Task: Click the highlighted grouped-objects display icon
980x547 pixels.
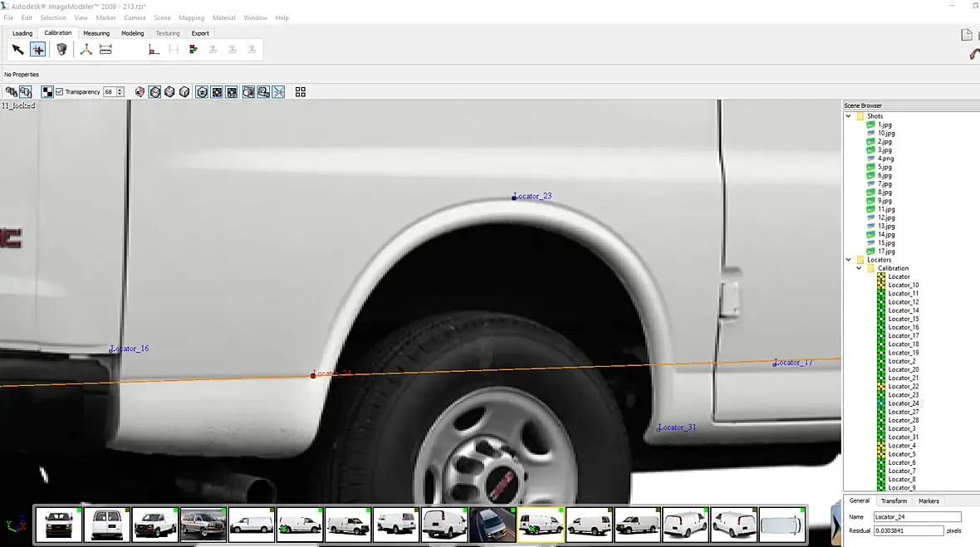Action: (x=26, y=92)
